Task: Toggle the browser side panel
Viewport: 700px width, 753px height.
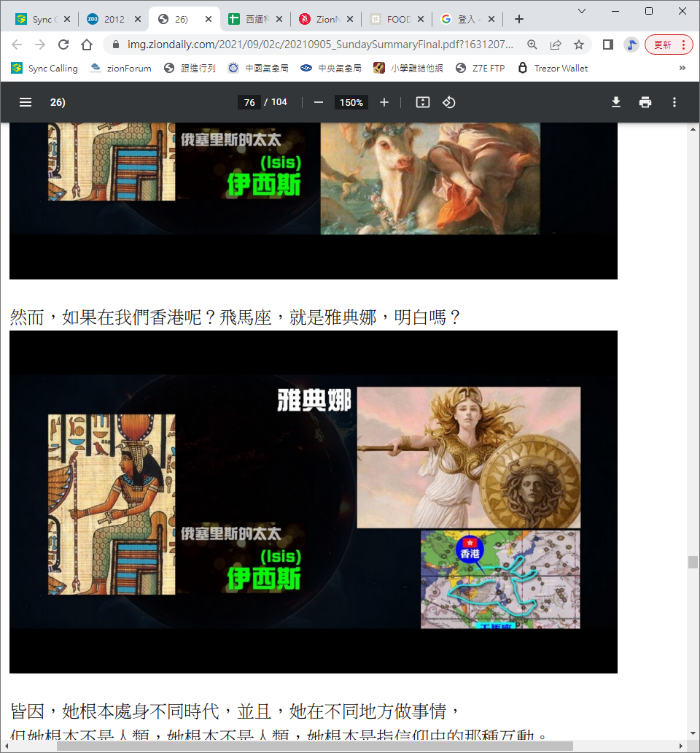Action: tap(608, 45)
